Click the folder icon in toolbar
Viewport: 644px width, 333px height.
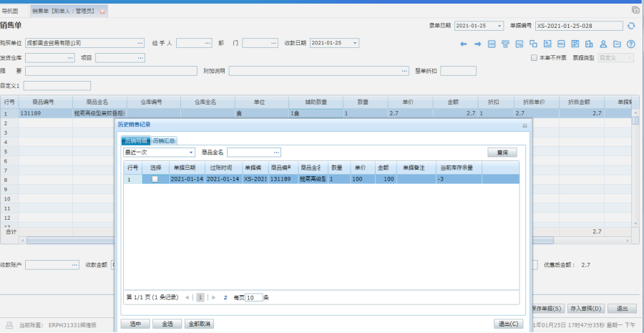point(617,44)
